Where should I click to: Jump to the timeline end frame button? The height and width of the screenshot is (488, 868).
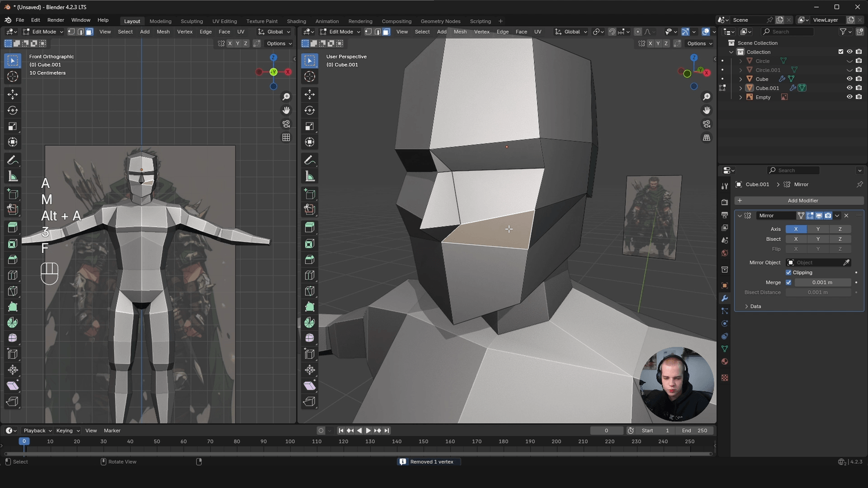tap(387, 430)
